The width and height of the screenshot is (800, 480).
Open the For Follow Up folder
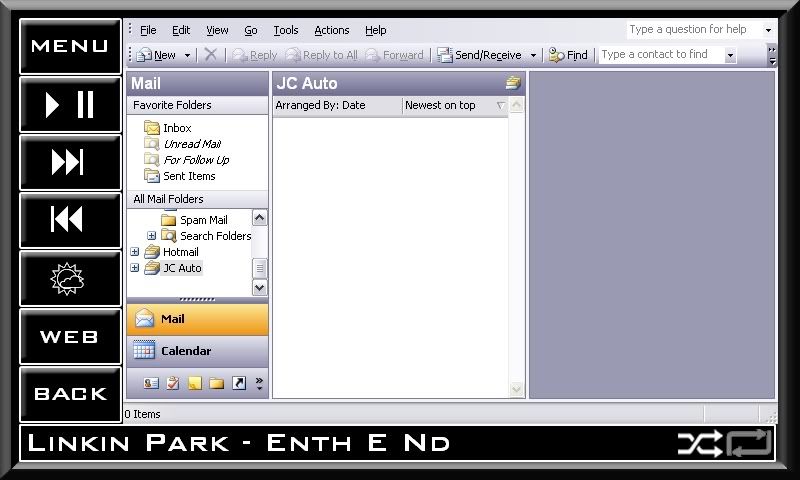(187, 160)
